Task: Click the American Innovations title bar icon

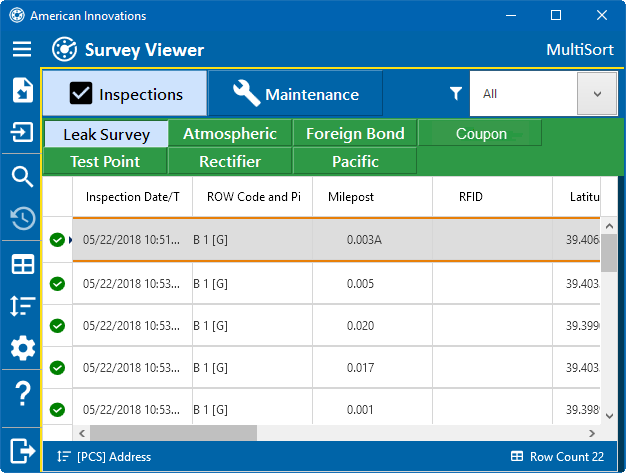Action: 17,16
